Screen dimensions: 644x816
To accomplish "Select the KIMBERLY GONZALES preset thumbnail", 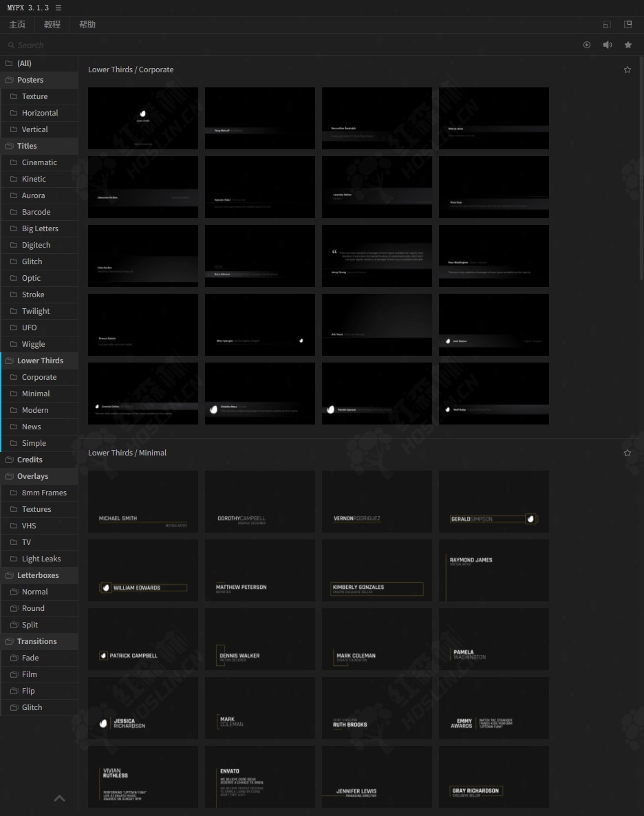I will (x=377, y=570).
